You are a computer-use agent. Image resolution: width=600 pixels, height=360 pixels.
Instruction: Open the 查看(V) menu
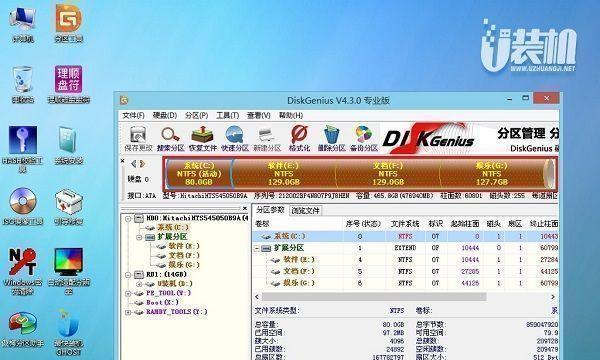(x=259, y=115)
